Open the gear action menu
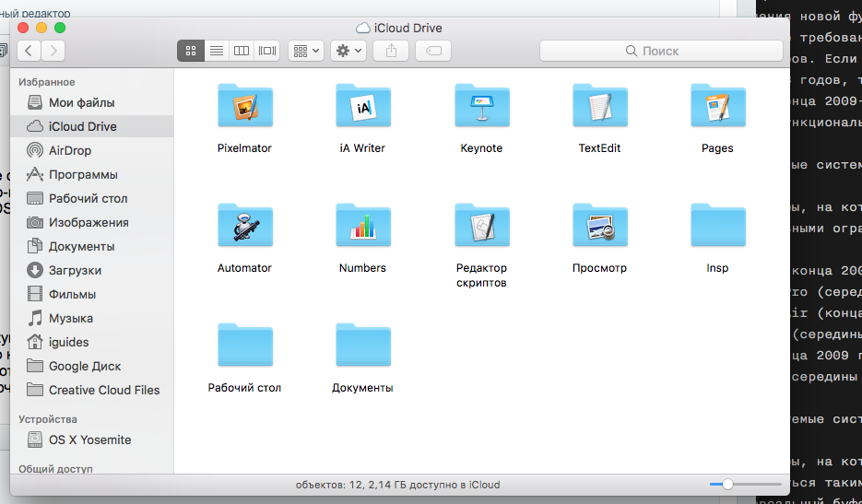The height and width of the screenshot is (504, 862). [348, 51]
